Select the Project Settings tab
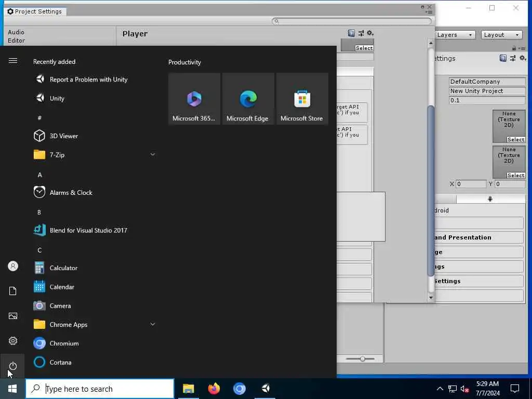532x399 pixels. pos(35,11)
